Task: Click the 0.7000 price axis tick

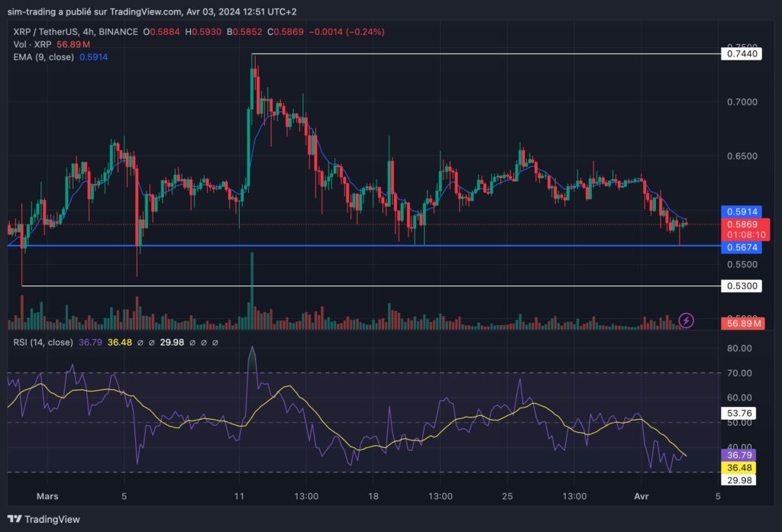Action: 742,102
